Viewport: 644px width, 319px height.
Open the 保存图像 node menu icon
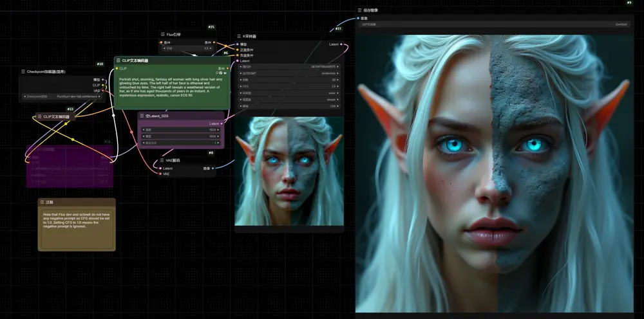tap(360, 10)
